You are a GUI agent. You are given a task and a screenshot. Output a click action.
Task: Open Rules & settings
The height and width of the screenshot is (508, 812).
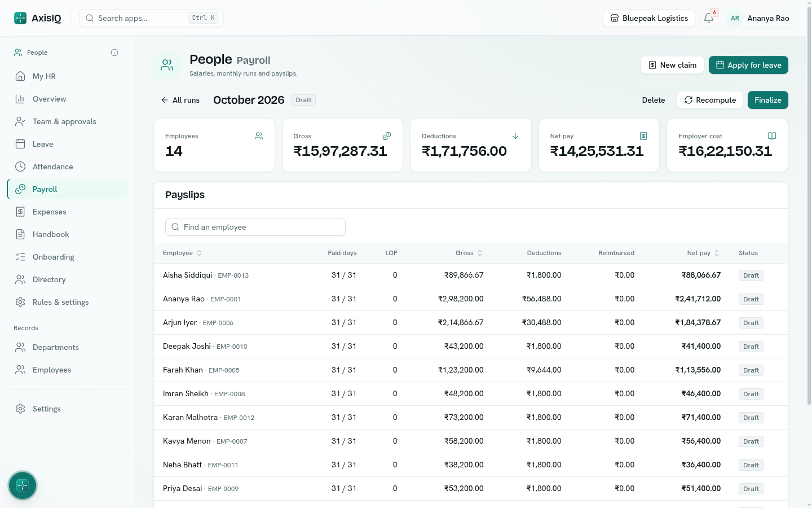point(67,302)
